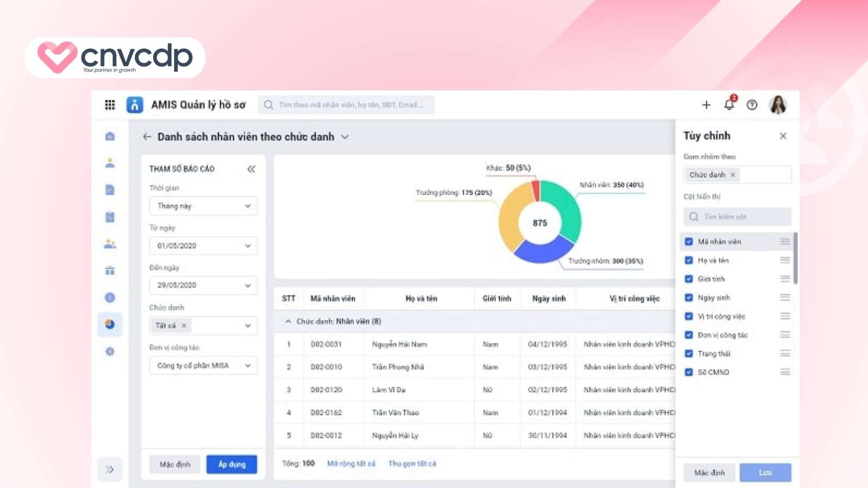
Task: Collapse the Tham số báo cáo panel
Action: point(251,169)
